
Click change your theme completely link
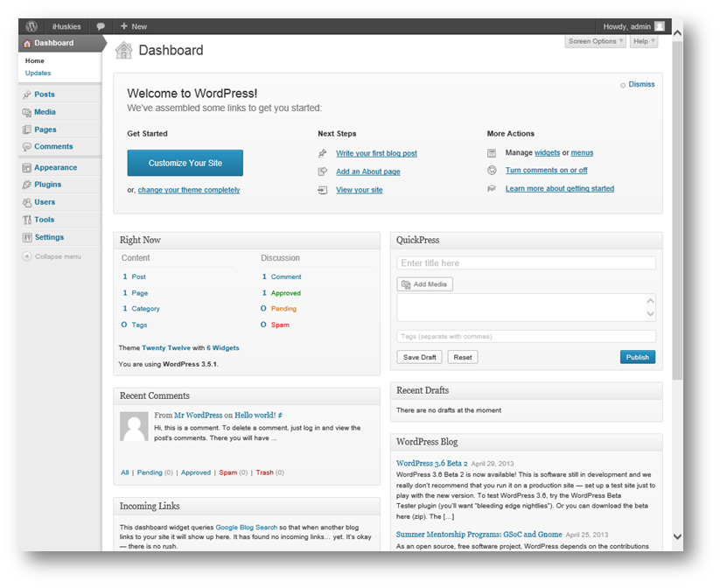tap(189, 190)
